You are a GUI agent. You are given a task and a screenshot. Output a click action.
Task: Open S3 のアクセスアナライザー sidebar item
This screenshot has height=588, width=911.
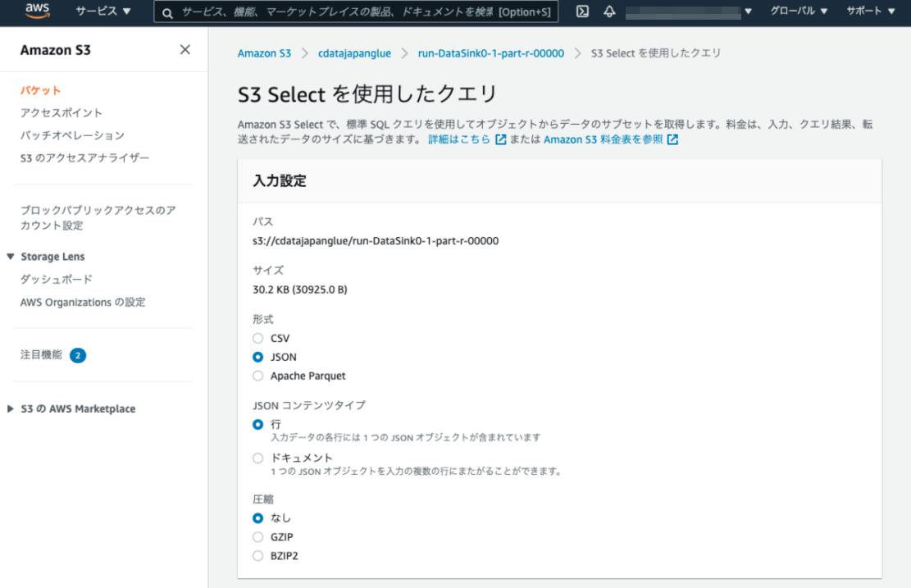[84, 158]
